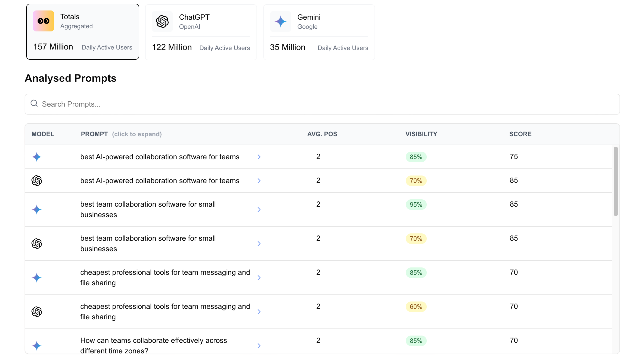Expand ChatGPT cheapest professional tools prompt chevron
644x362 pixels.
tap(259, 311)
